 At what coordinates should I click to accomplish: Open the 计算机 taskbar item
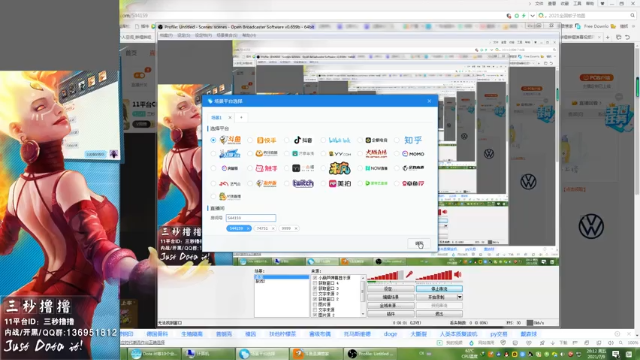pyautogui.click(x=208, y=353)
